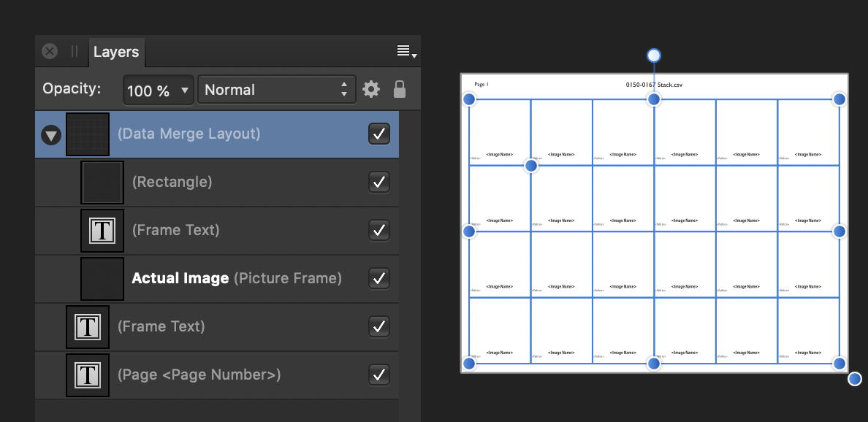The width and height of the screenshot is (868, 422).
Task: Click the Actual Image picture frame thumbnail
Action: pos(102,279)
